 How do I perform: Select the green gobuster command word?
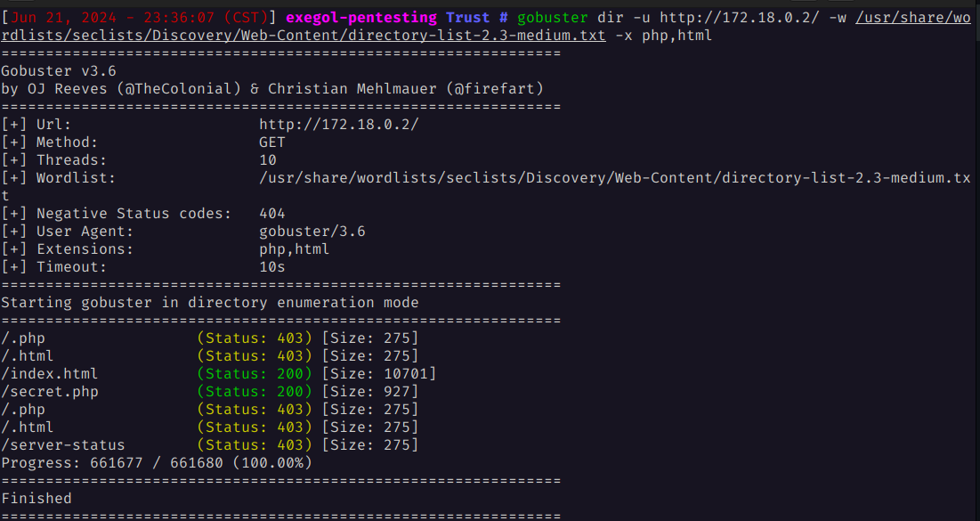click(553, 18)
